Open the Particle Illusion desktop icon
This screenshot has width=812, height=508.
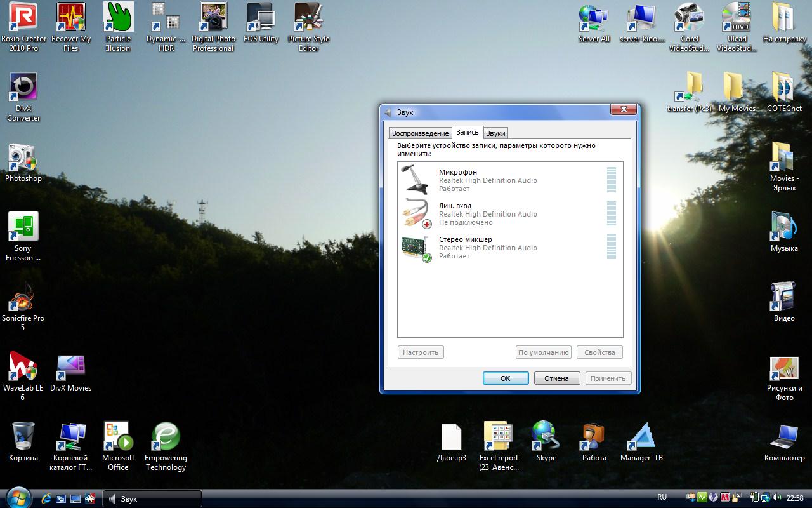click(118, 27)
